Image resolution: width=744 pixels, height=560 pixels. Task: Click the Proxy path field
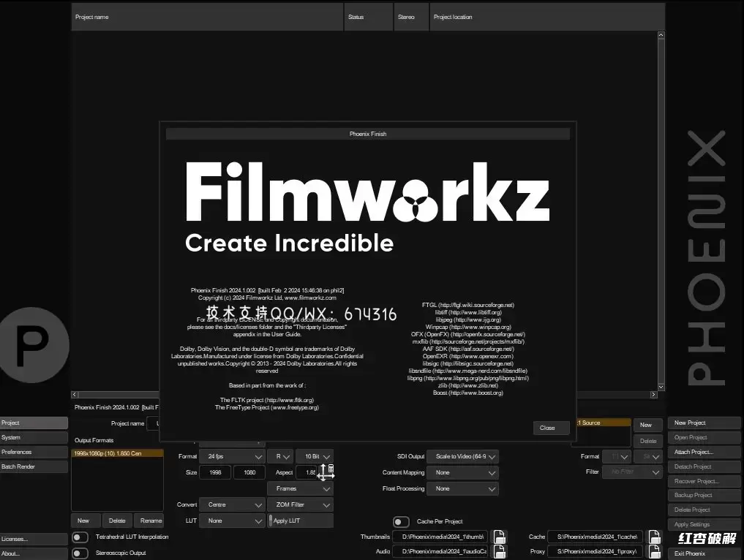595,551
